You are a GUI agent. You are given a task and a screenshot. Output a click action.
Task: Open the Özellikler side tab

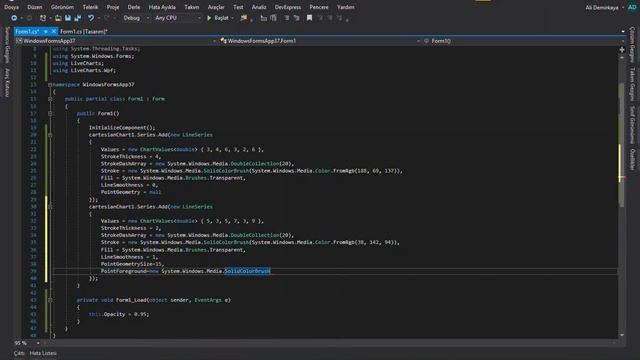pyautogui.click(x=632, y=159)
